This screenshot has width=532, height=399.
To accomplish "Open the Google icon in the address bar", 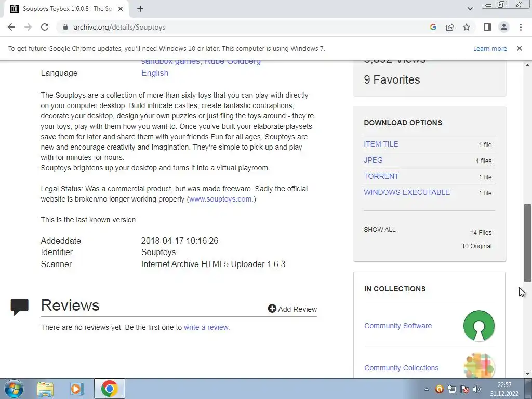I will [433, 27].
